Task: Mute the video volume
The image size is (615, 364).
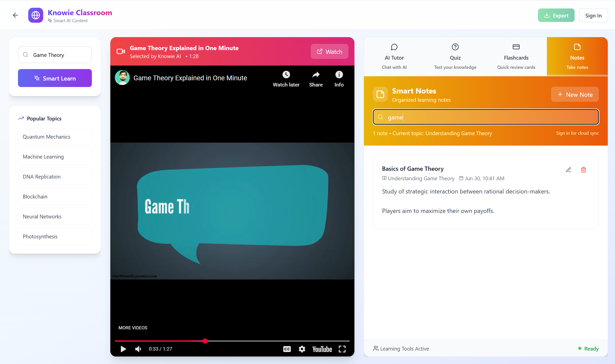Action: click(x=138, y=349)
